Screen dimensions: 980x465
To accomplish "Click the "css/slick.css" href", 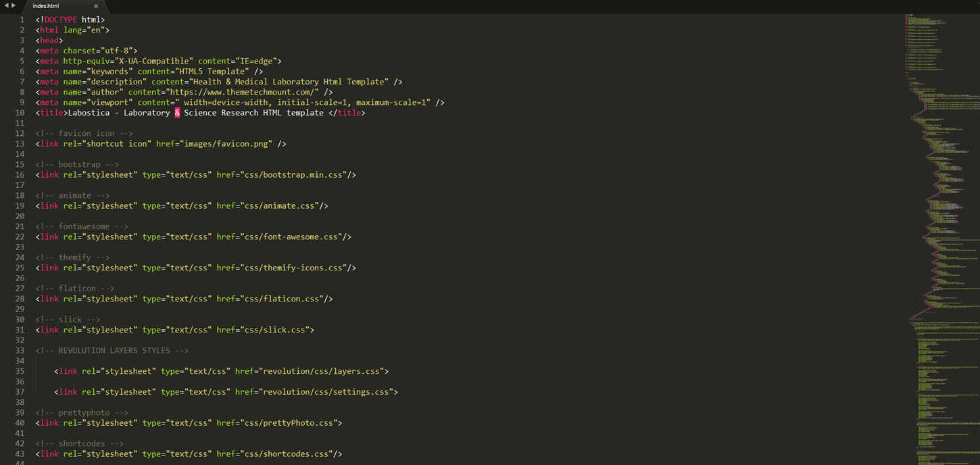I will [x=274, y=330].
